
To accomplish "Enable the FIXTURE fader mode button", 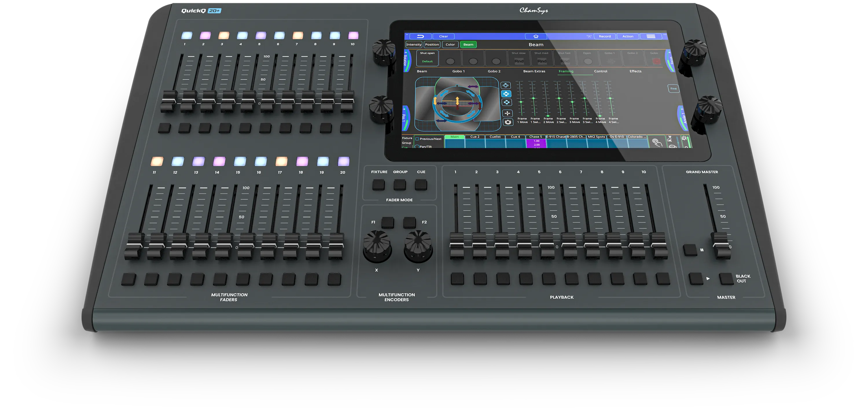I will point(378,185).
